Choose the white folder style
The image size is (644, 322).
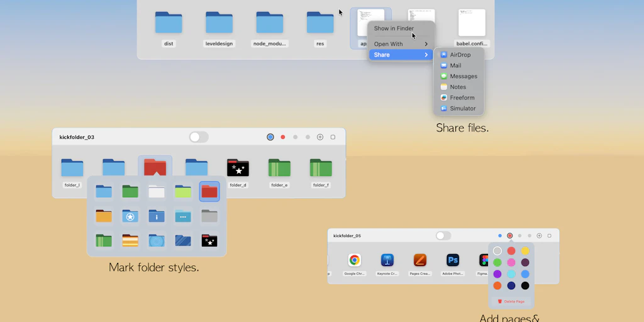pyautogui.click(x=157, y=191)
